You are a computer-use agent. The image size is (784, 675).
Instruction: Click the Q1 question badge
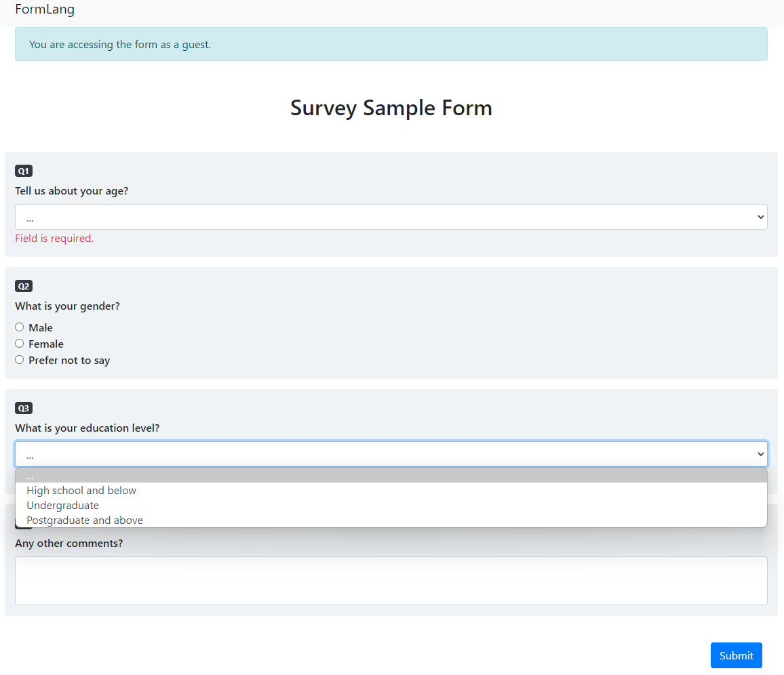coord(24,171)
